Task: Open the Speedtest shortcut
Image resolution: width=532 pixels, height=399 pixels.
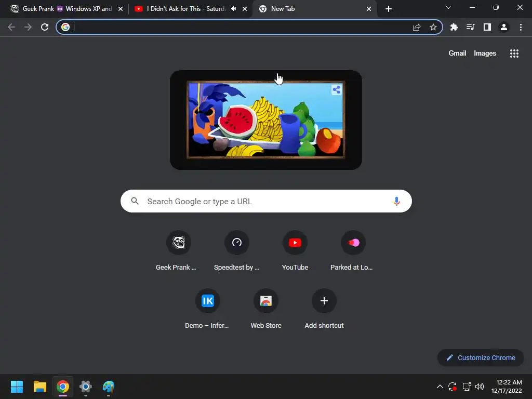Action: [237, 251]
